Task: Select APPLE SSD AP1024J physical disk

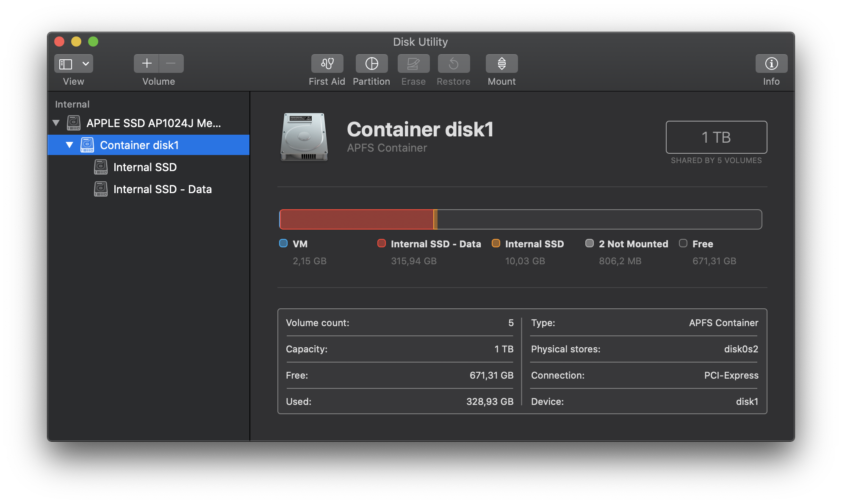Action: click(x=153, y=123)
